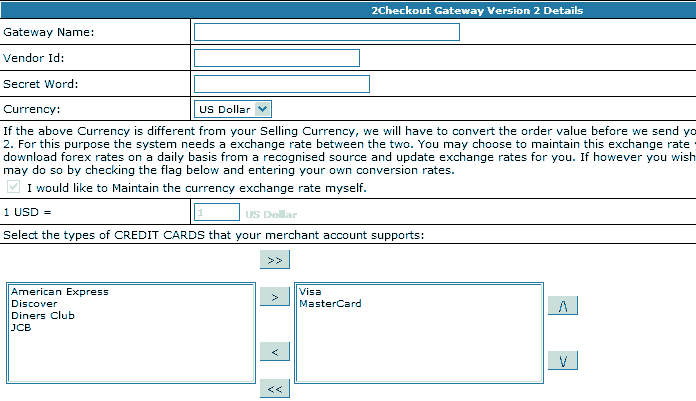
Task: Click the 1 USD exchange rate field
Action: point(217,212)
